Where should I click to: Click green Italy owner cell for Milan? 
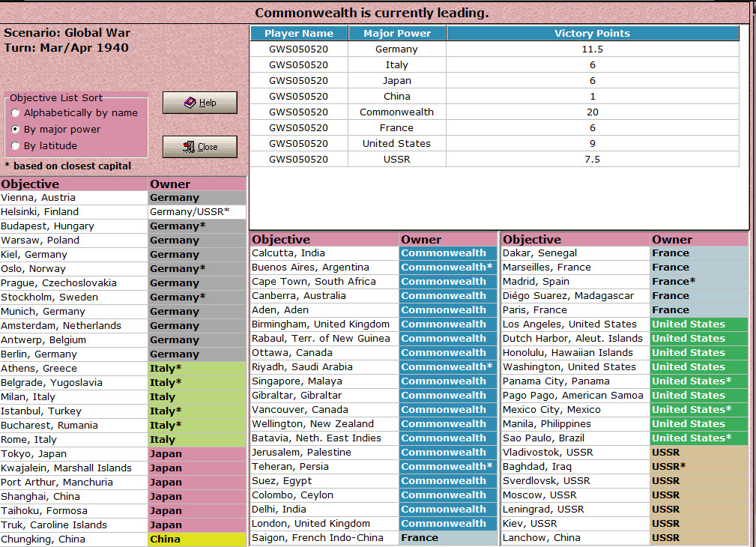tap(197, 397)
